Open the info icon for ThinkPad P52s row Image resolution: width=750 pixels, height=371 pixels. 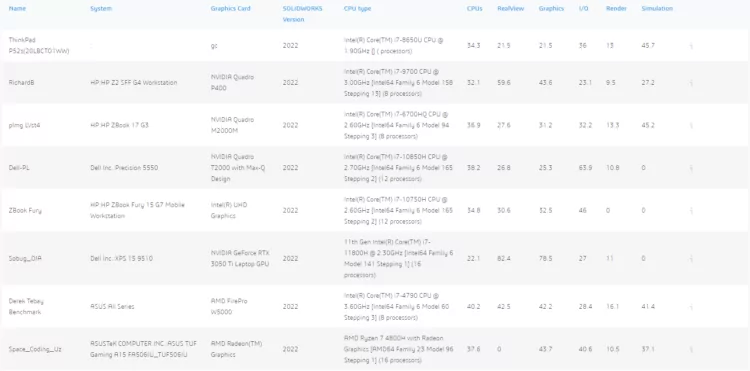(691, 46)
